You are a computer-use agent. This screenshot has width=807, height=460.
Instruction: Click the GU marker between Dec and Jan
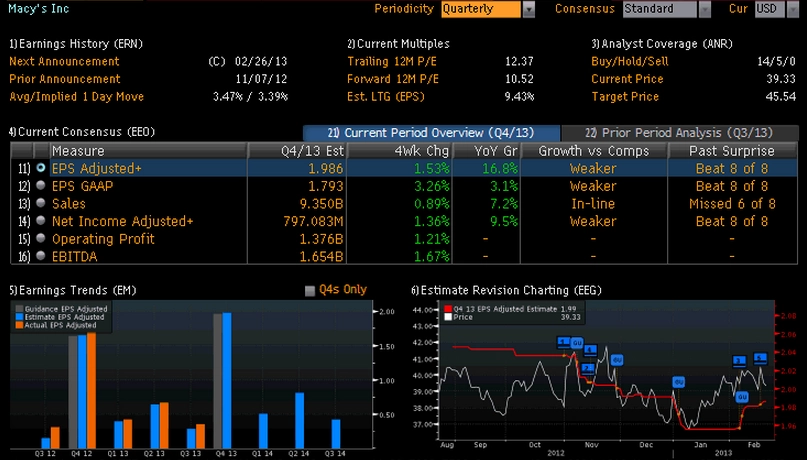678,382
